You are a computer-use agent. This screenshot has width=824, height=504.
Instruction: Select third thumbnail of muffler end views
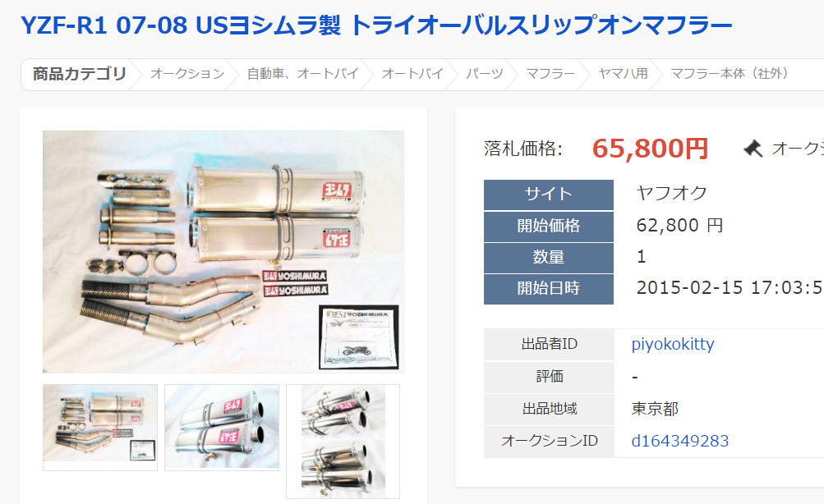[x=343, y=442]
